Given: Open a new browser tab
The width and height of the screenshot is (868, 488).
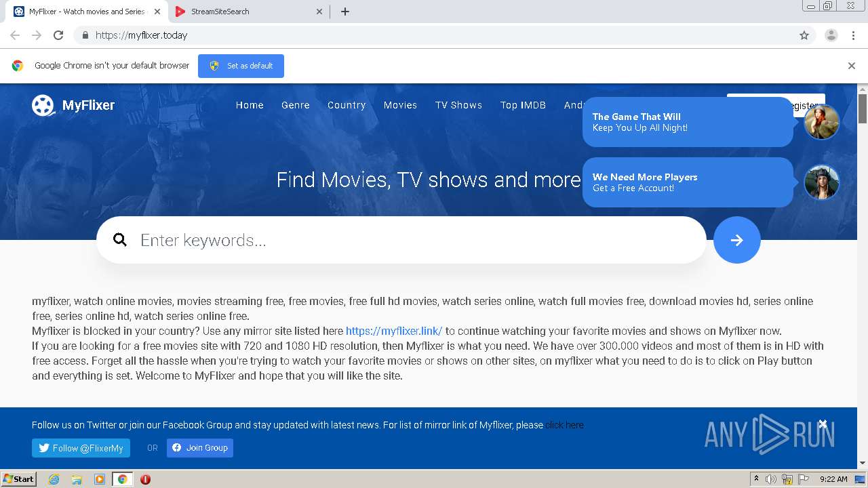Looking at the screenshot, I should pos(345,12).
